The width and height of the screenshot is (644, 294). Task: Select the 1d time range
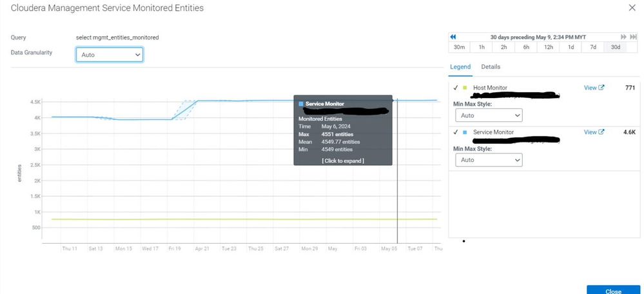pos(571,47)
